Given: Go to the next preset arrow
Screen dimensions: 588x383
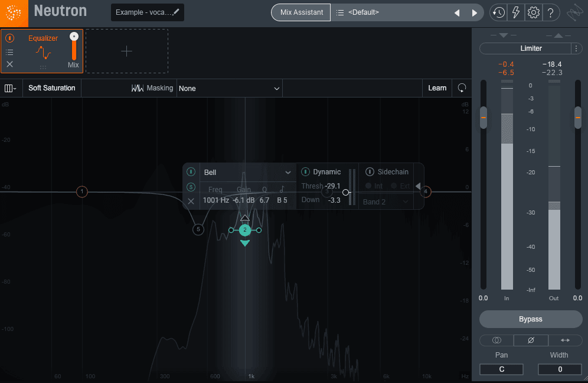Looking at the screenshot, I should point(475,13).
